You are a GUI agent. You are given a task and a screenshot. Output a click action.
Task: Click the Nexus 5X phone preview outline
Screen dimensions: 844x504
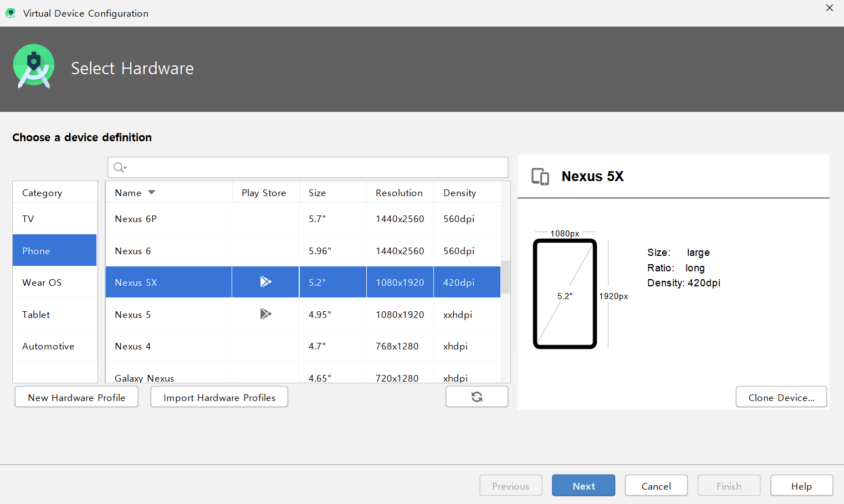[x=565, y=294]
